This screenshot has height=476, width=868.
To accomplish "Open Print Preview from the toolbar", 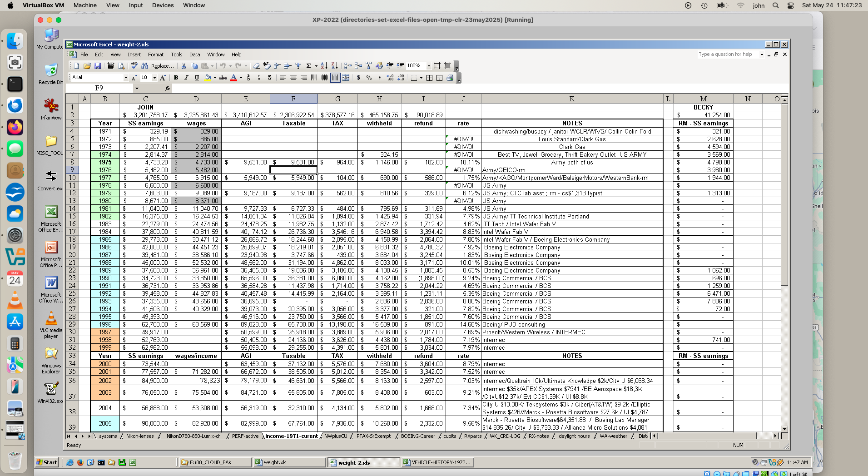I will [121, 66].
